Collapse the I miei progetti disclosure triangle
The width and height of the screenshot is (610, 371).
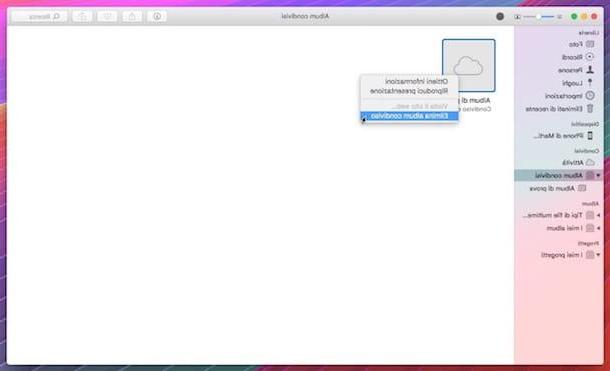tap(598, 255)
